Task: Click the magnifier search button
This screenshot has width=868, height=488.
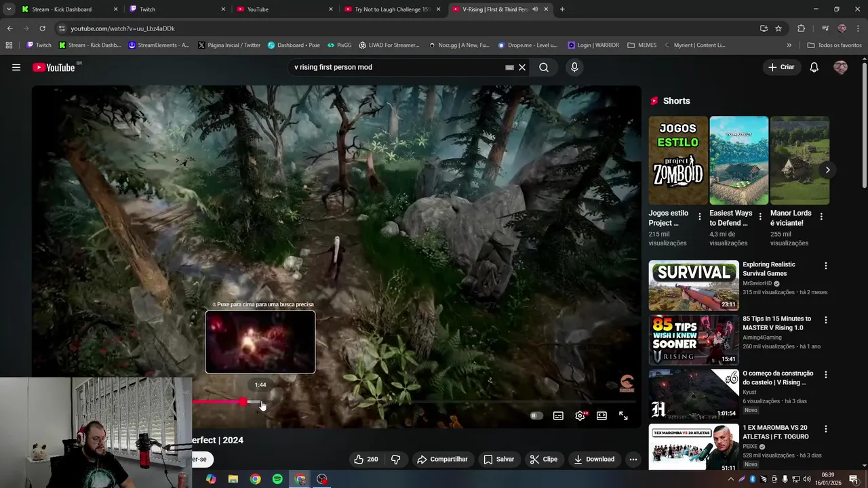Action: (544, 67)
